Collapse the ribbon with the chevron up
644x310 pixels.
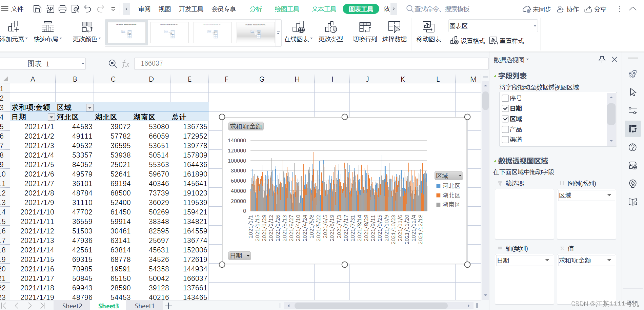(x=633, y=9)
